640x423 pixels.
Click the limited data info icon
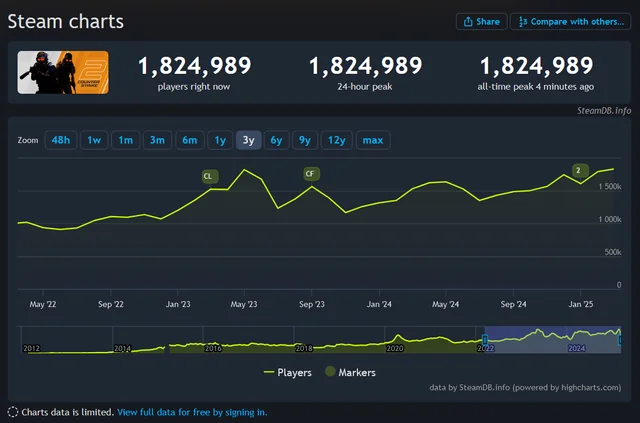coord(13,412)
